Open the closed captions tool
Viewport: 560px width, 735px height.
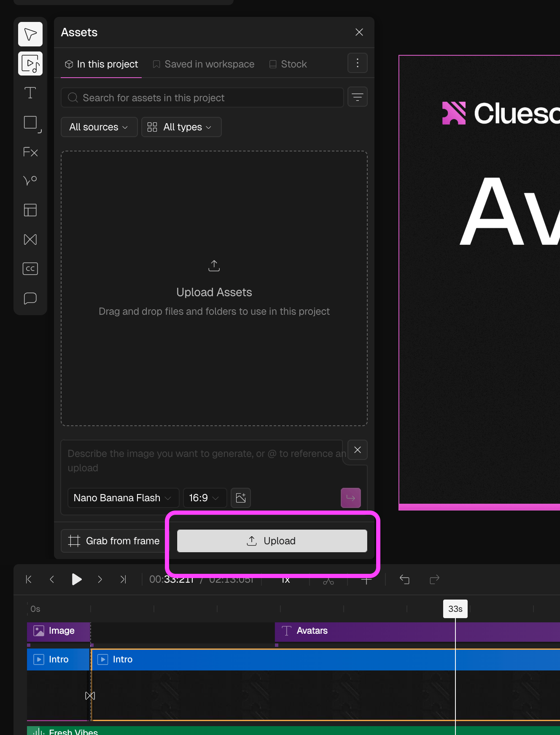[x=30, y=269]
